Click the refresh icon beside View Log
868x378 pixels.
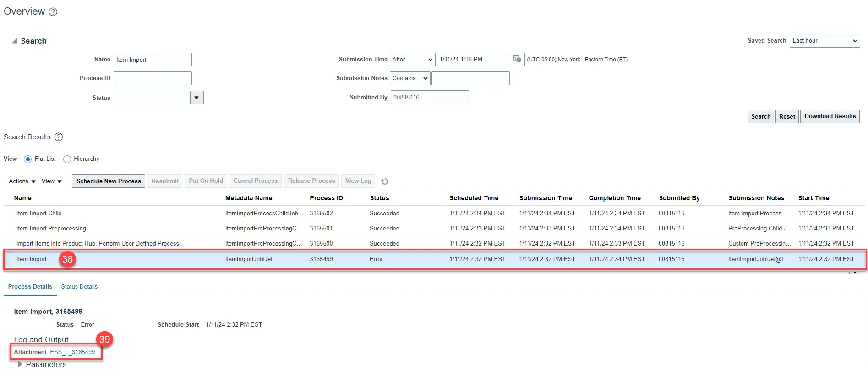click(384, 181)
